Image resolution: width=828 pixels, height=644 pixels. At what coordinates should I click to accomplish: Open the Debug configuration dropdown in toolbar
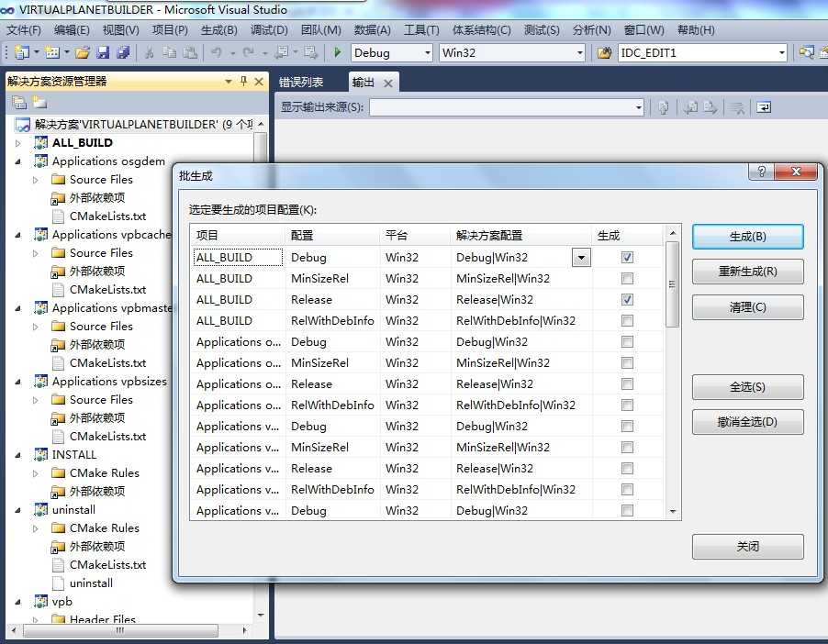(427, 53)
